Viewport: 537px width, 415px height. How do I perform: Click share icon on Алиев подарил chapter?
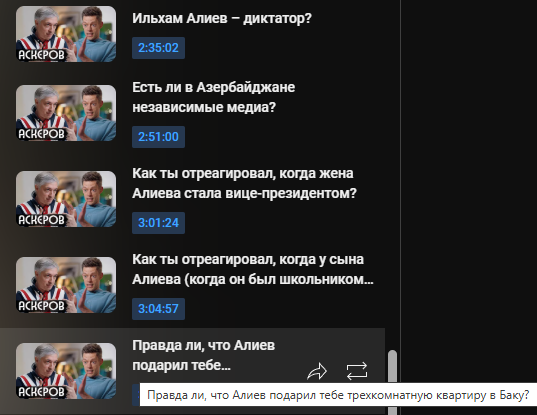(317, 371)
